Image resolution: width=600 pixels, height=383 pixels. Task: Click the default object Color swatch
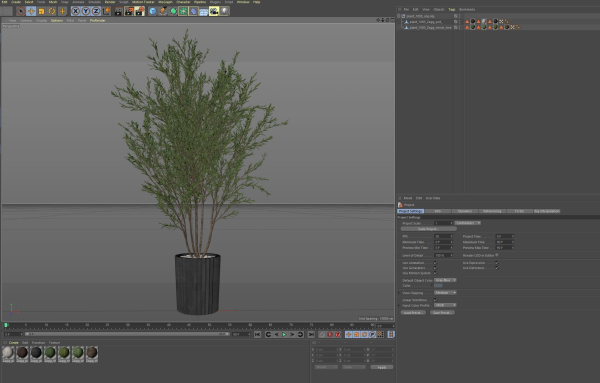[x=438, y=285]
